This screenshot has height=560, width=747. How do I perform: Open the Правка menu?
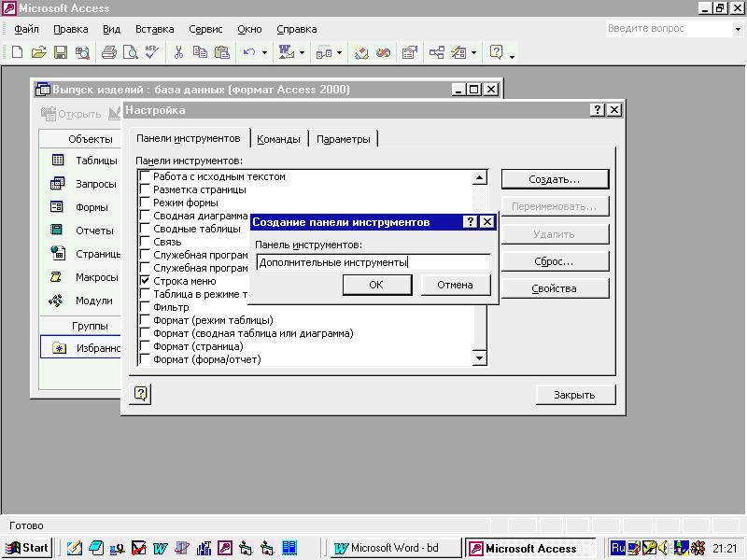point(71,29)
